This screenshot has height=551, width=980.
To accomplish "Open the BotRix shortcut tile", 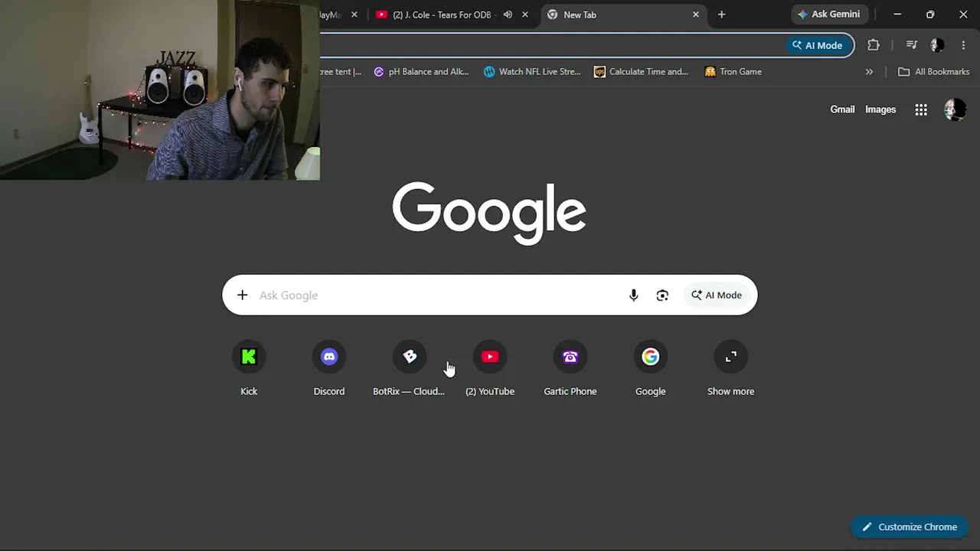I will (409, 369).
